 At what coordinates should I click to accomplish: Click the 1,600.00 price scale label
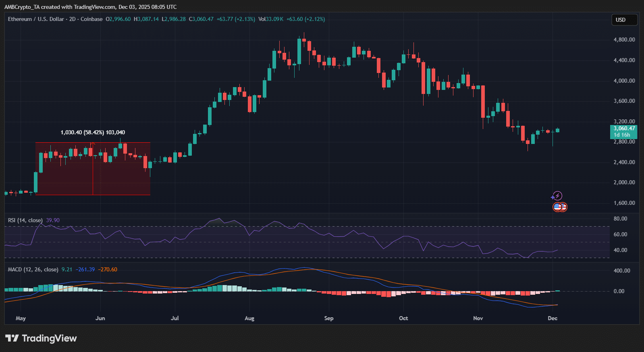(624, 203)
